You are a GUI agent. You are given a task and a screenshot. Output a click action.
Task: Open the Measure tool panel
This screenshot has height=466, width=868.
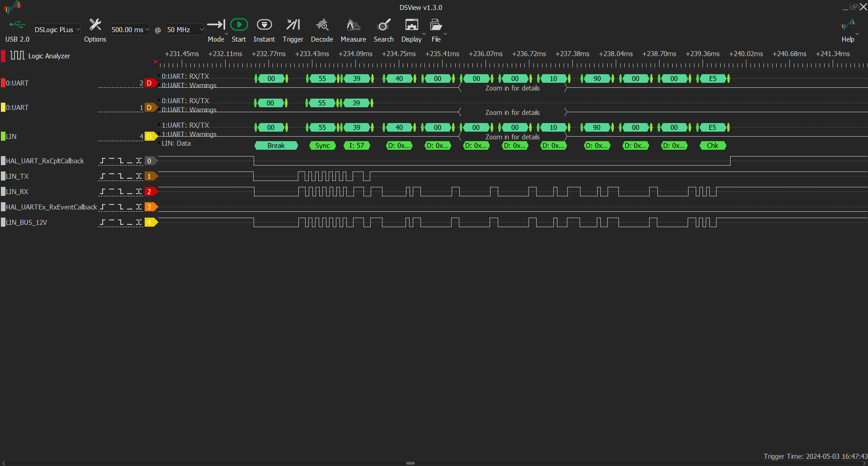(353, 25)
